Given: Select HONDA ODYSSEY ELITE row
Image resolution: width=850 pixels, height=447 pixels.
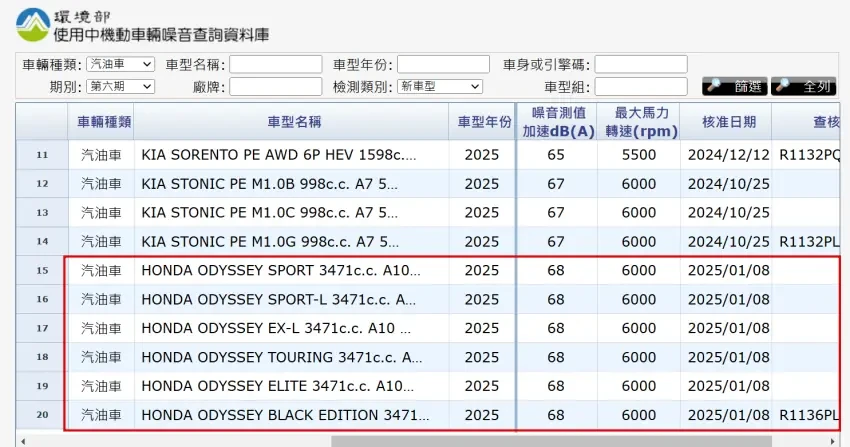Looking at the screenshot, I should (428, 386).
